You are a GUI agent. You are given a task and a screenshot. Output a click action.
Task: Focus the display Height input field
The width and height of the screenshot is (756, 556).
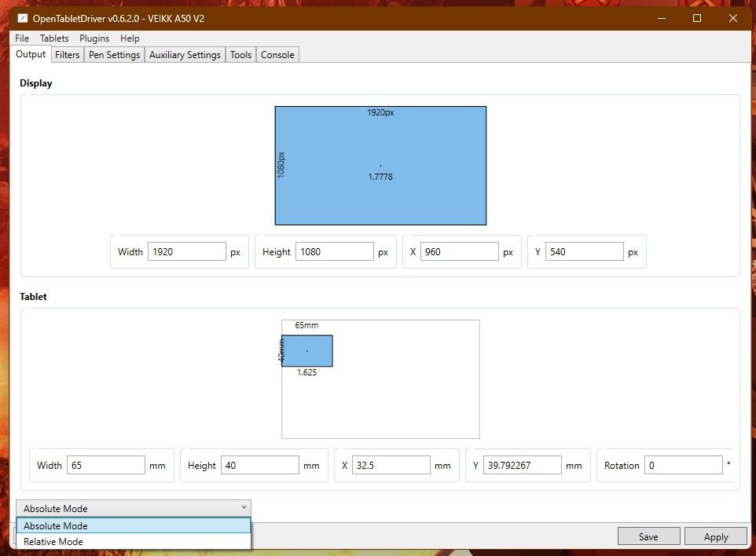tap(334, 252)
